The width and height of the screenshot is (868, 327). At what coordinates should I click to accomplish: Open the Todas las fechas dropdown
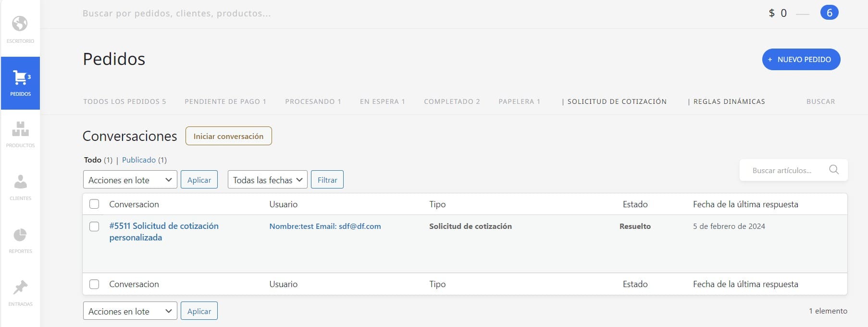(x=268, y=180)
